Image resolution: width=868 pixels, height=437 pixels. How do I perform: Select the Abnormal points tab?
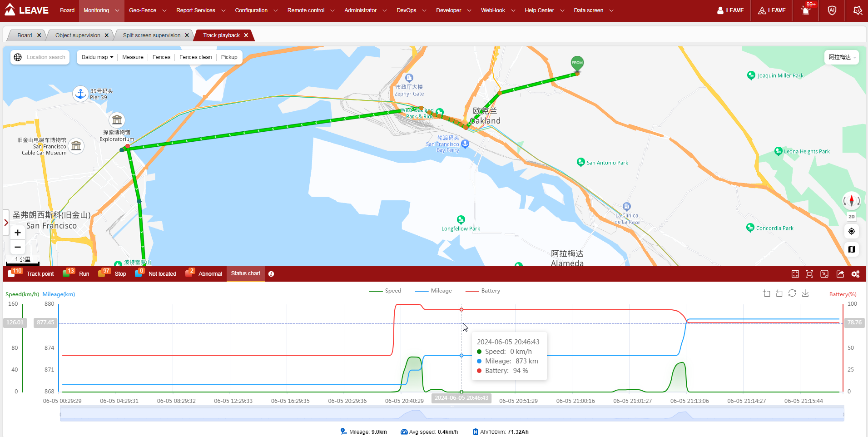(x=204, y=274)
